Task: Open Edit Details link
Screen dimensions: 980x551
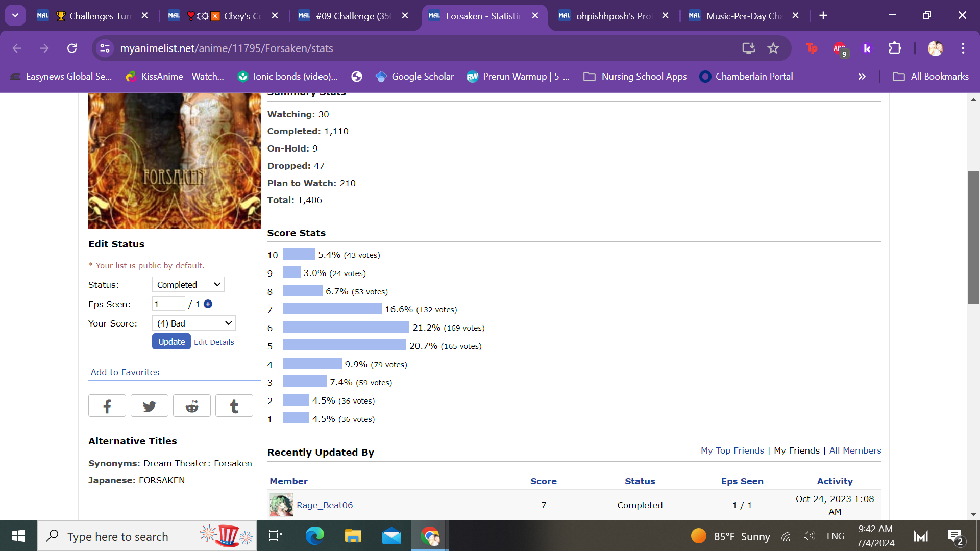Action: (214, 342)
